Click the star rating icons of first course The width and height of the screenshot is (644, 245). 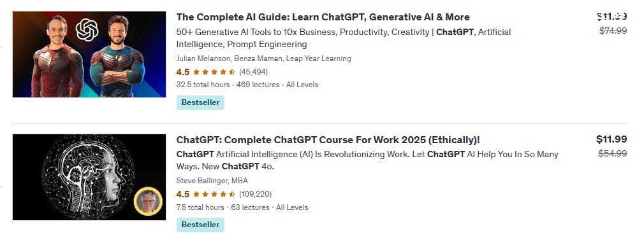[214, 72]
